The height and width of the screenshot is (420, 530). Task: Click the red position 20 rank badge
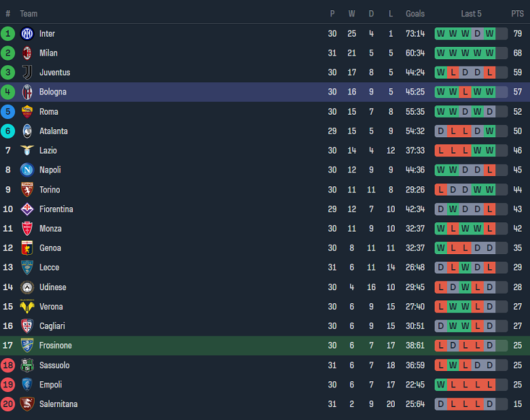[8, 404]
